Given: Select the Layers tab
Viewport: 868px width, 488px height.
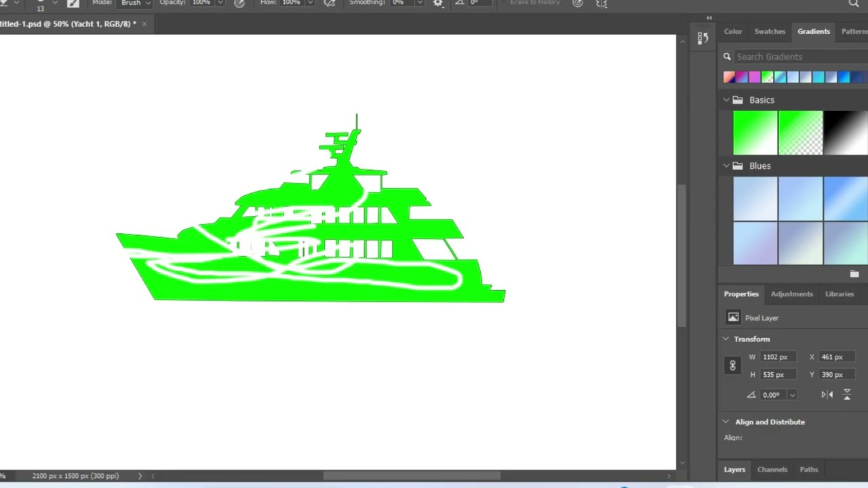Looking at the screenshot, I should click(734, 469).
